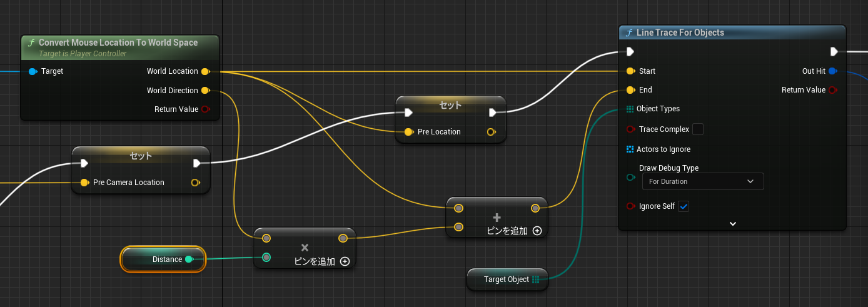
Task: Click the multiply node's output pin
Action: 343,238
